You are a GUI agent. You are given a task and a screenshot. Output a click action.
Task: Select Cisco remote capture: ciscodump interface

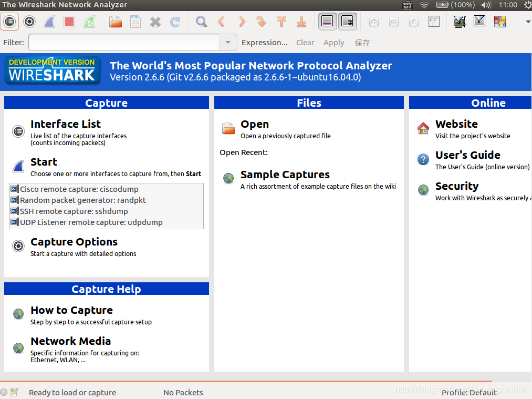click(107, 189)
